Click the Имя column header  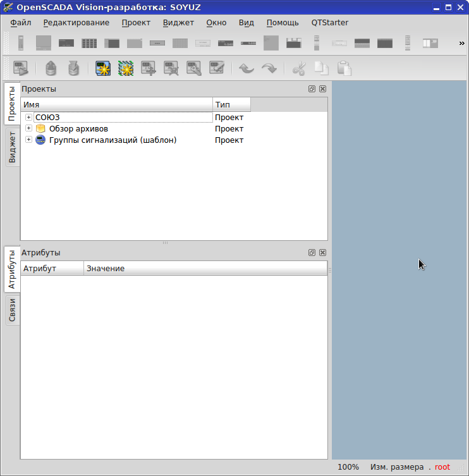(x=116, y=104)
